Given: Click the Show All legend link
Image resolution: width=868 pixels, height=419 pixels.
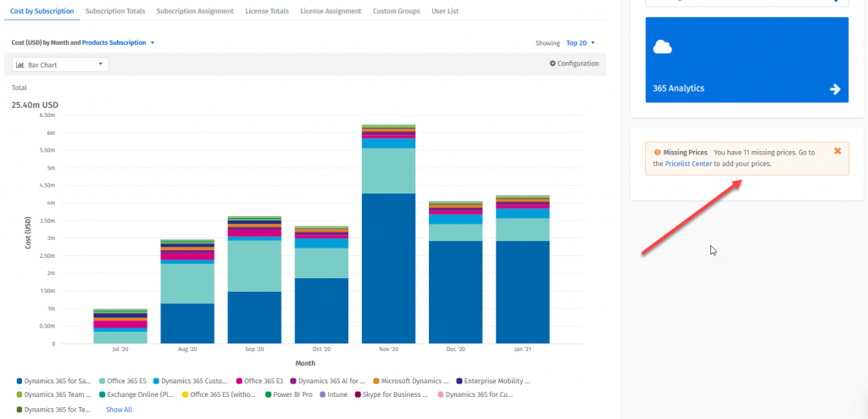Looking at the screenshot, I should point(119,410).
